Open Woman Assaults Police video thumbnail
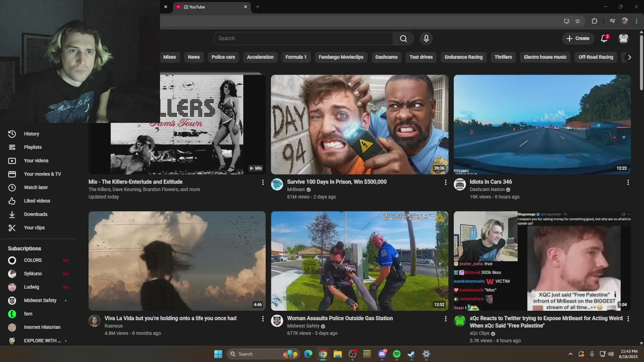Viewport: 644px width, 362px height. [360, 261]
